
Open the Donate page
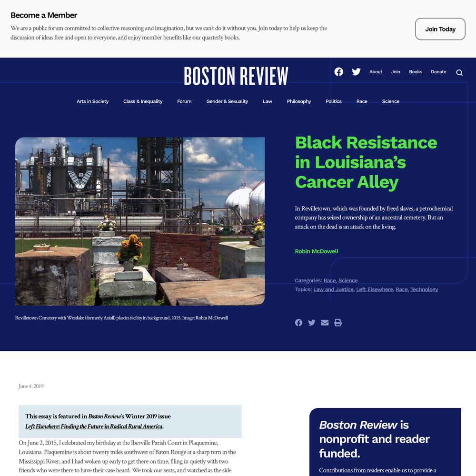coord(438,72)
